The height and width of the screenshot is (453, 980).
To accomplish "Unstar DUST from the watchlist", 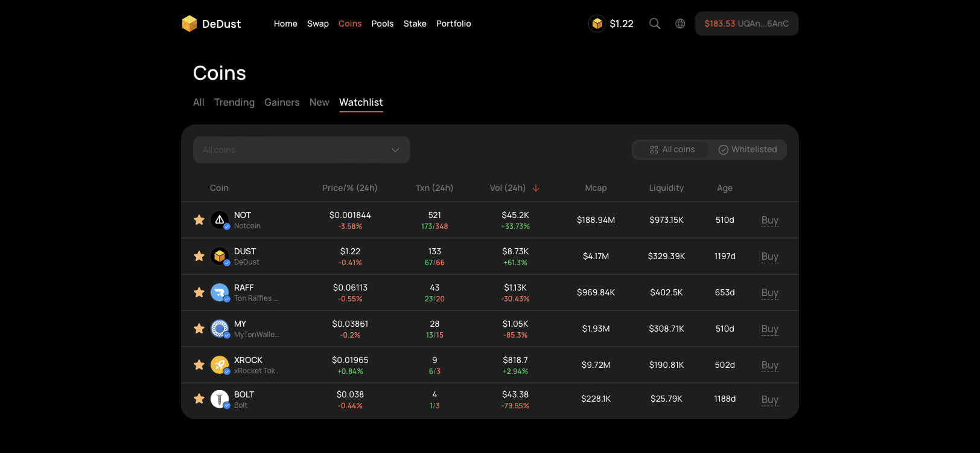I will point(199,256).
